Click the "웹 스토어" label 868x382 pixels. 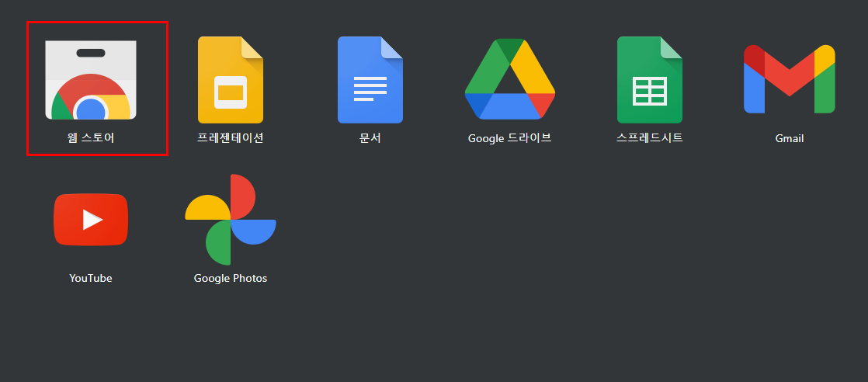[91, 138]
